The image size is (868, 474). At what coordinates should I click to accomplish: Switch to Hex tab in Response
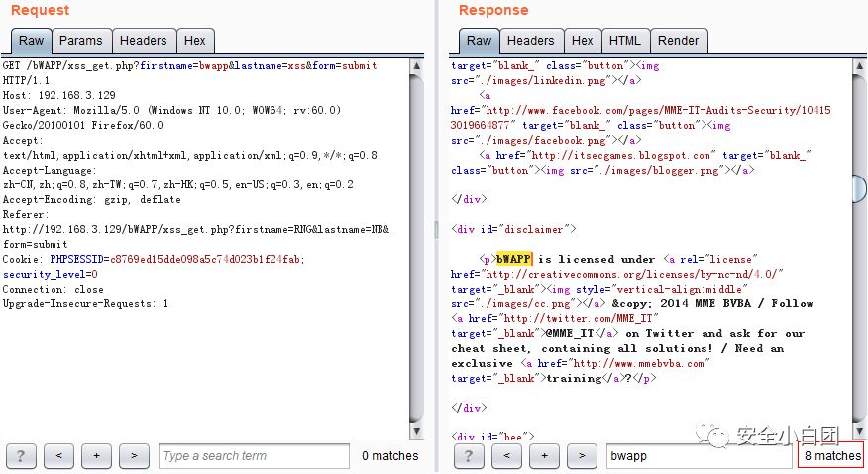(583, 41)
